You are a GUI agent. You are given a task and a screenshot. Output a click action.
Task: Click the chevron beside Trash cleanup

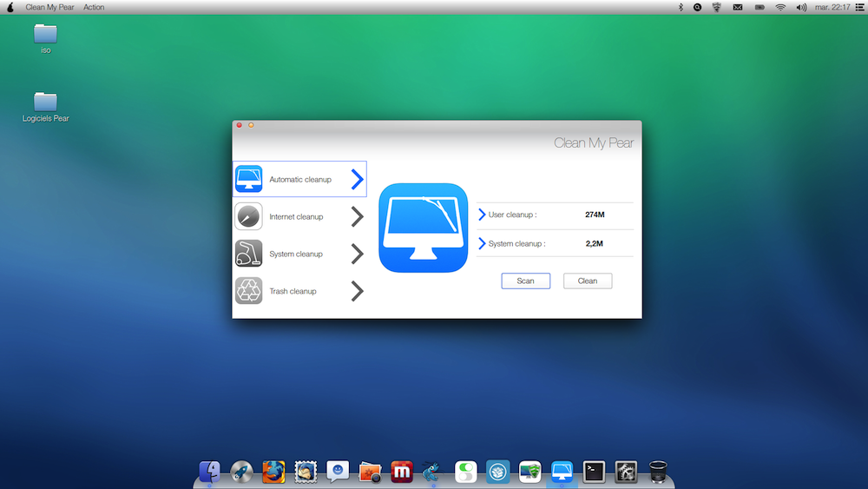pyautogui.click(x=358, y=291)
